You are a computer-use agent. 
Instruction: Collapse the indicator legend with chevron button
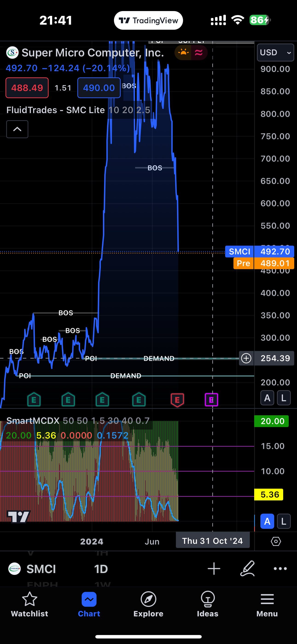pos(17,129)
